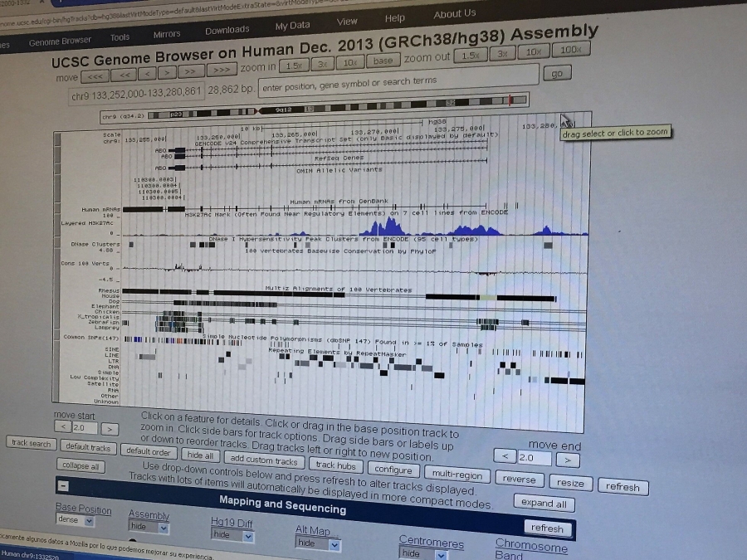Click refresh in the Mapping and Sequencing bar
747x560 pixels.
547,528
